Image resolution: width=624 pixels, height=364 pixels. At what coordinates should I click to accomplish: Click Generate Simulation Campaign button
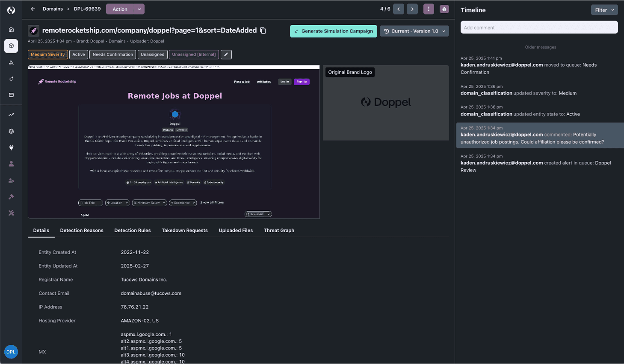(x=333, y=31)
